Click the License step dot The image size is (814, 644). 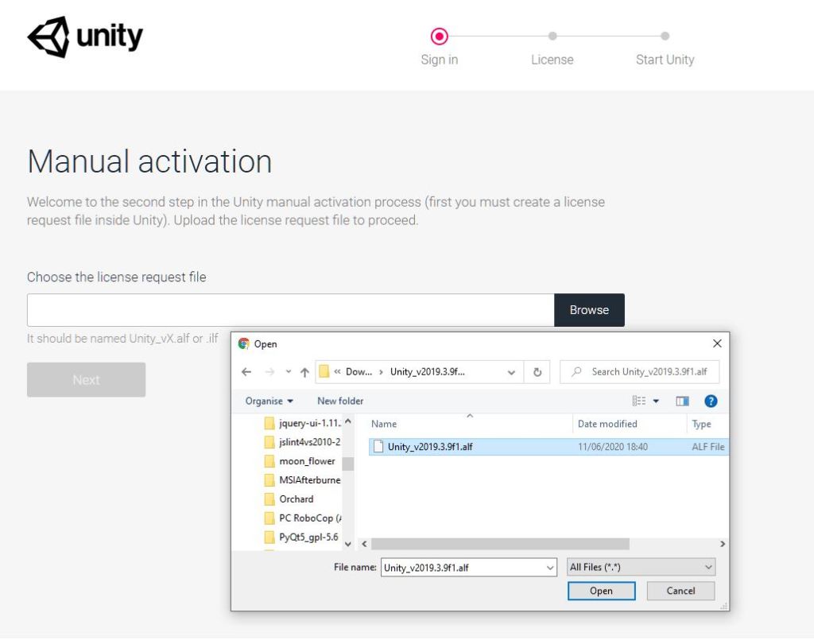[552, 36]
